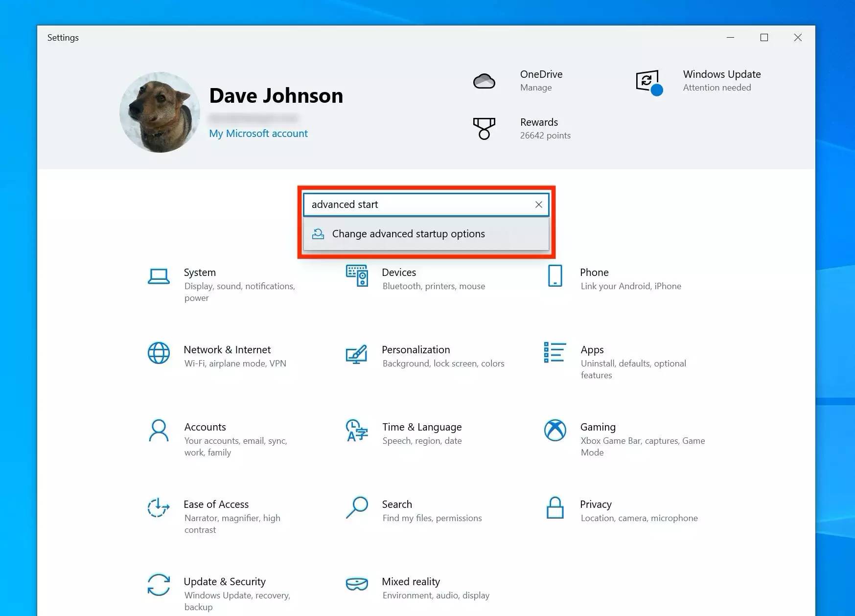This screenshot has height=616, width=855.
Task: Click the Ease of Access icon
Action: click(x=159, y=508)
